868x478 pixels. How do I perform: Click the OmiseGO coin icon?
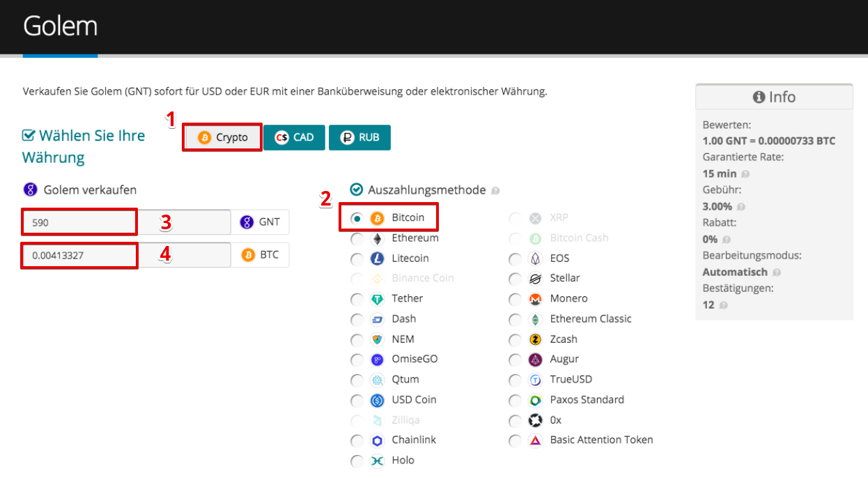pyautogui.click(x=378, y=360)
